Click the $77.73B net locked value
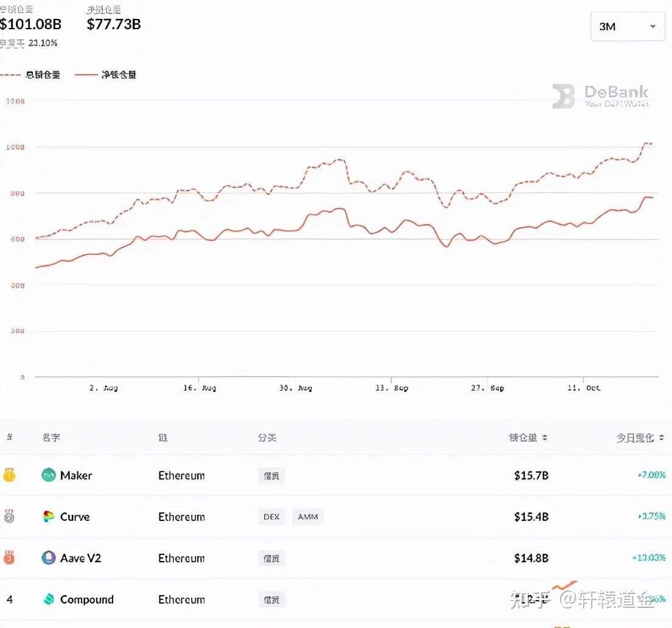The height and width of the screenshot is (628, 672). (x=114, y=24)
